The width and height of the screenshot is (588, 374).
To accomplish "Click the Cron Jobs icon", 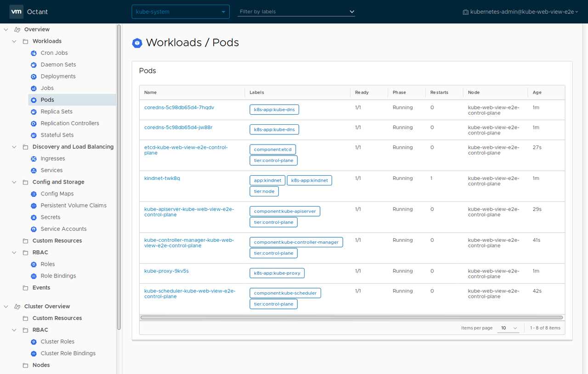I will click(33, 53).
